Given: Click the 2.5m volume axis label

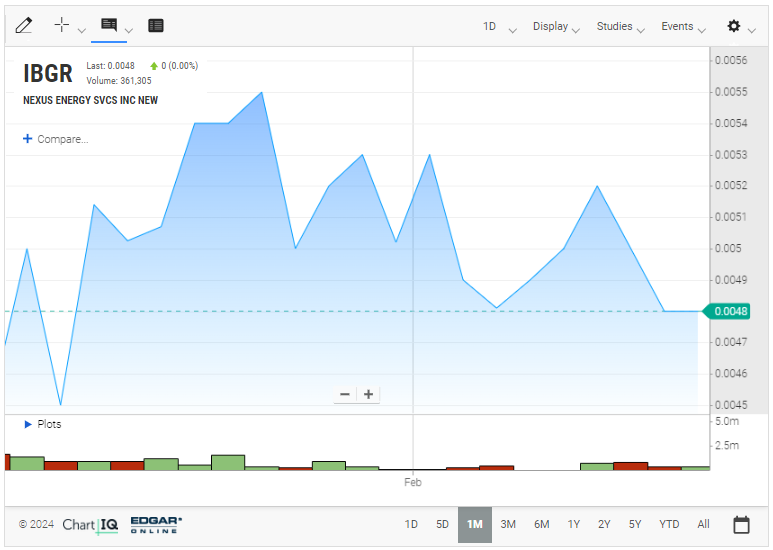Looking at the screenshot, I should pos(727,446).
